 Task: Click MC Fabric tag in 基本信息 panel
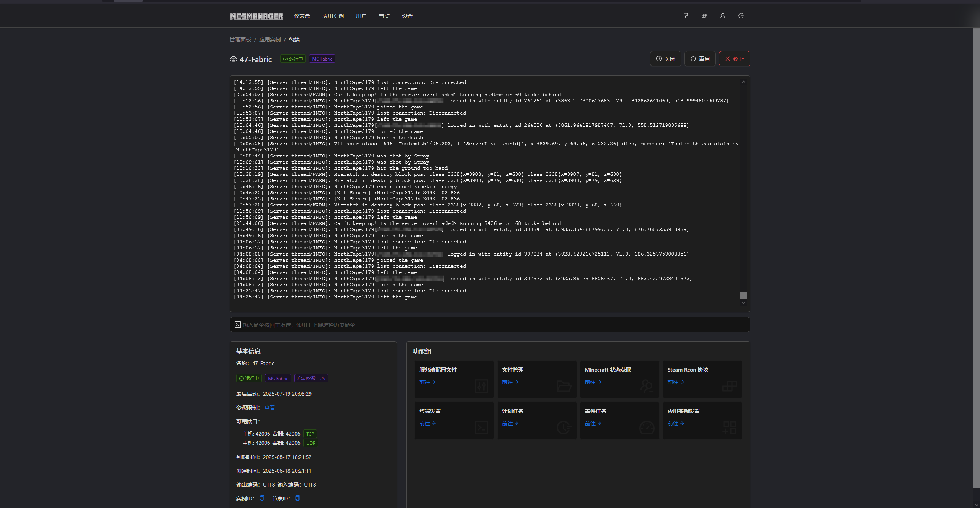click(278, 378)
